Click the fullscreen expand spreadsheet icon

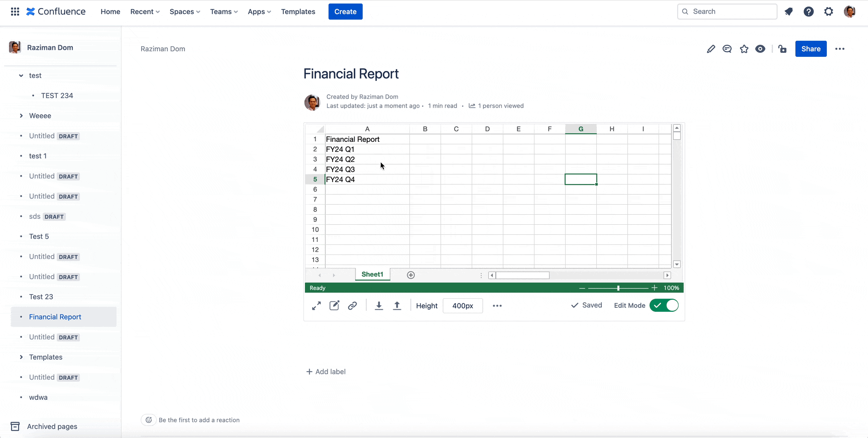[x=316, y=306]
